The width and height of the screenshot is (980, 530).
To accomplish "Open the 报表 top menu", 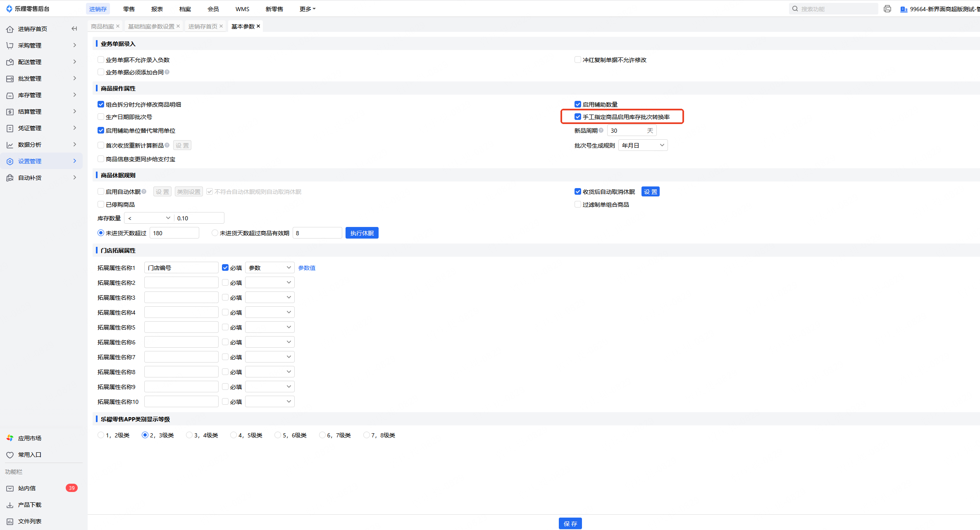I will tap(157, 9).
